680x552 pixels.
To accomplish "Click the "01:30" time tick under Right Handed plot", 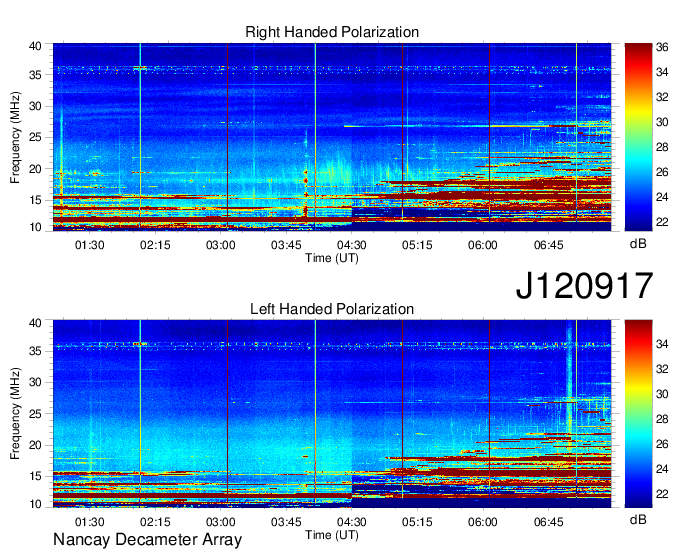I will tap(89, 245).
